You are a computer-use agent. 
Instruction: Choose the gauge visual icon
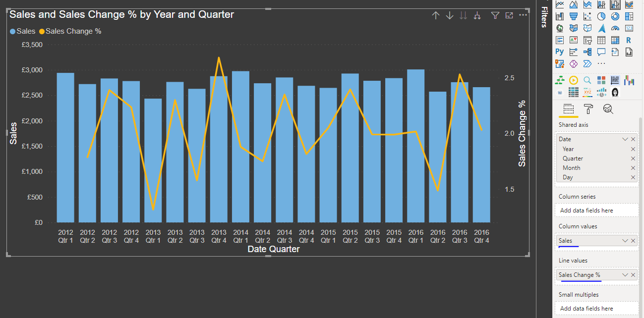615,28
